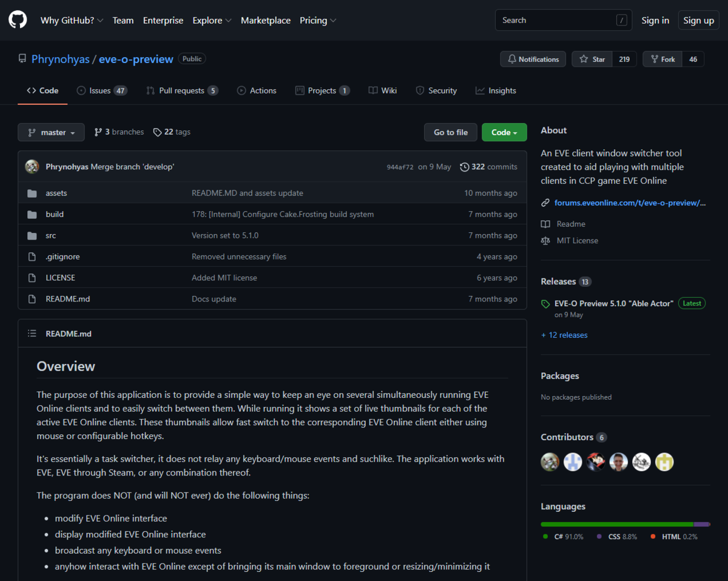The height and width of the screenshot is (581, 728).
Task: Click the eve-o-preview repository name
Action: tap(136, 59)
